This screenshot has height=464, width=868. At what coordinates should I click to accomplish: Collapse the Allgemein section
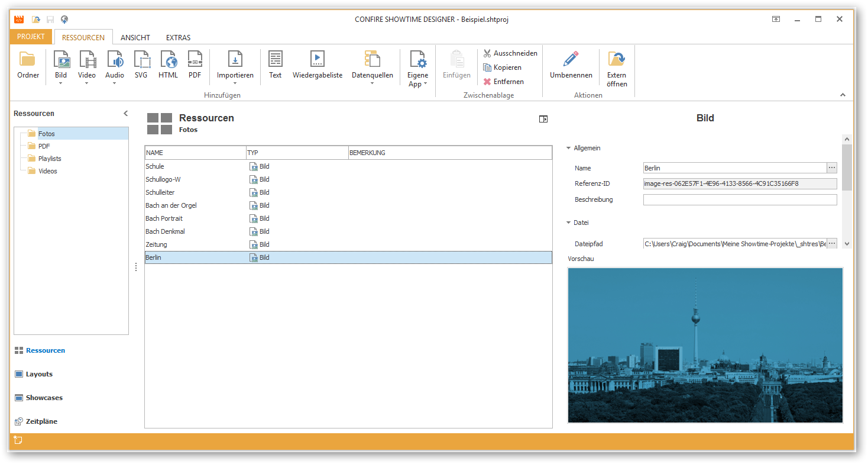pyautogui.click(x=568, y=149)
